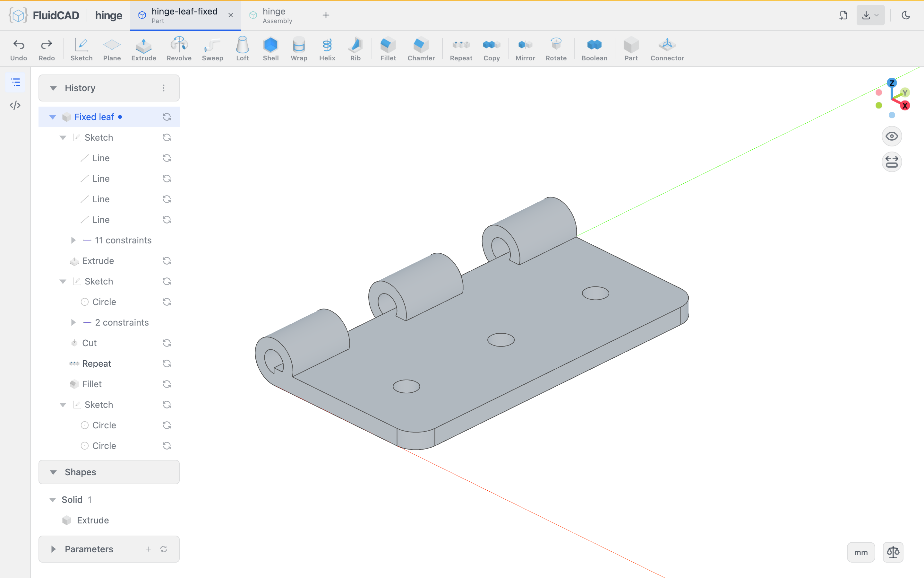Viewport: 924px width, 578px height.
Task: Select the Chamfer tool
Action: [421, 49]
